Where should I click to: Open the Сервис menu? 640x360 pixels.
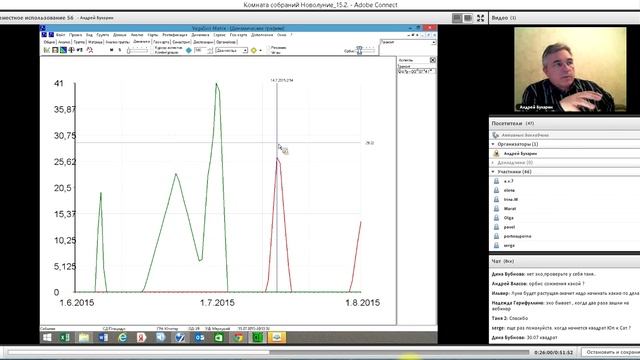click(x=220, y=35)
